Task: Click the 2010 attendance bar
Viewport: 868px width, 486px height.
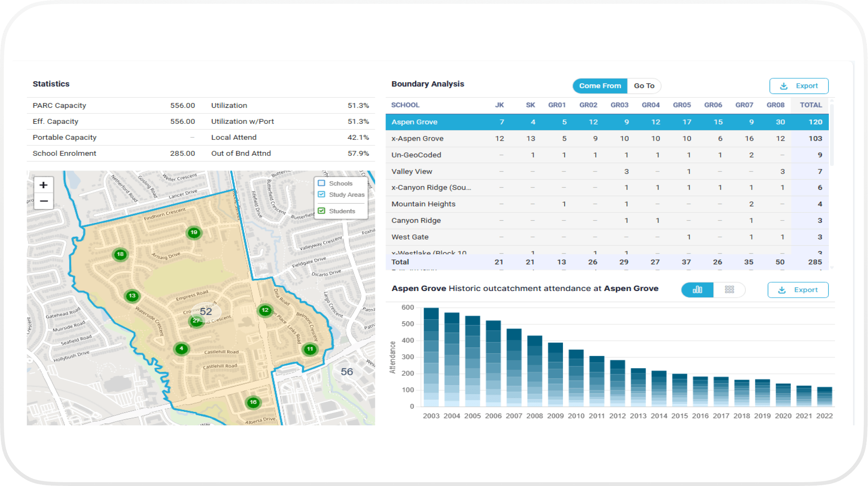Action: (576, 378)
